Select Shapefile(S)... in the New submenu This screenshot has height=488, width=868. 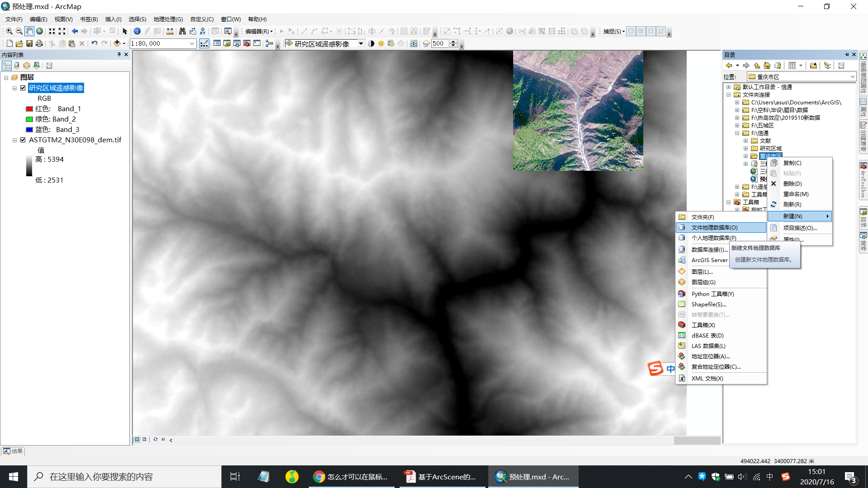(708, 304)
